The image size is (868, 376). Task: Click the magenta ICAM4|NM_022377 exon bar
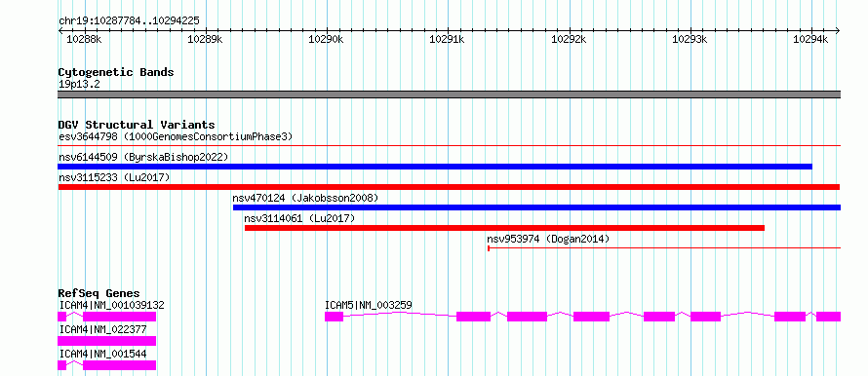point(107,341)
